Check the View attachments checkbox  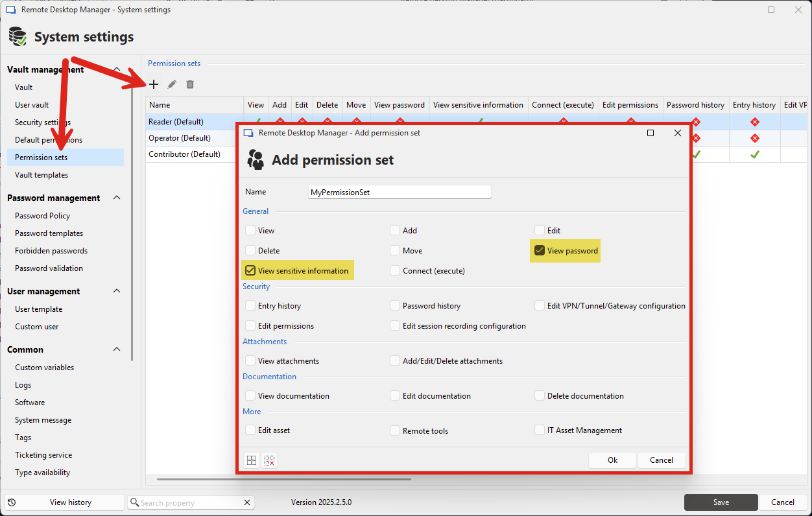point(250,361)
